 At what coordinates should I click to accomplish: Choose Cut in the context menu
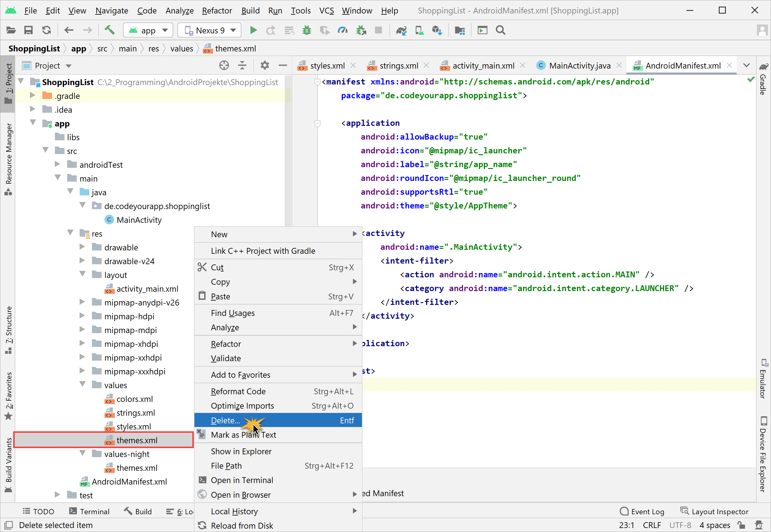tap(278, 267)
